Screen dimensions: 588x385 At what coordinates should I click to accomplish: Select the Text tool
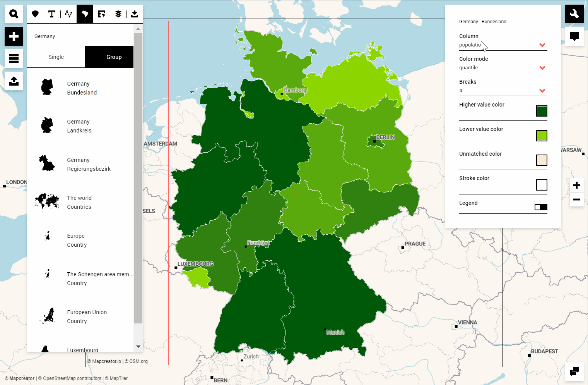(x=51, y=14)
